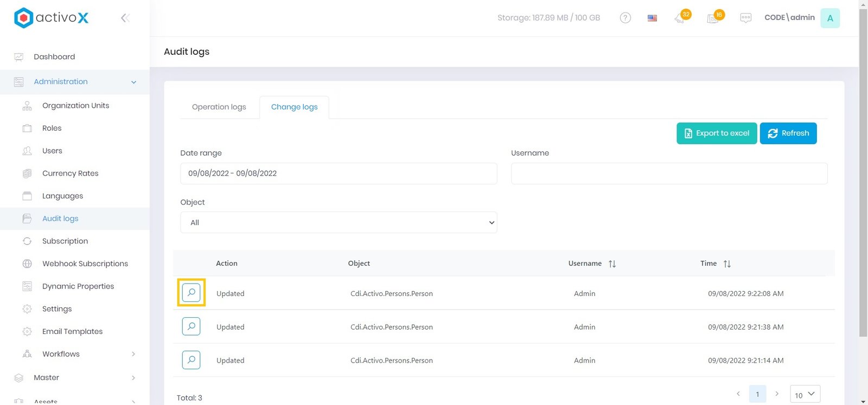
Task: Click magnifier icon for the 9:21:14 AM entry
Action: (x=191, y=360)
